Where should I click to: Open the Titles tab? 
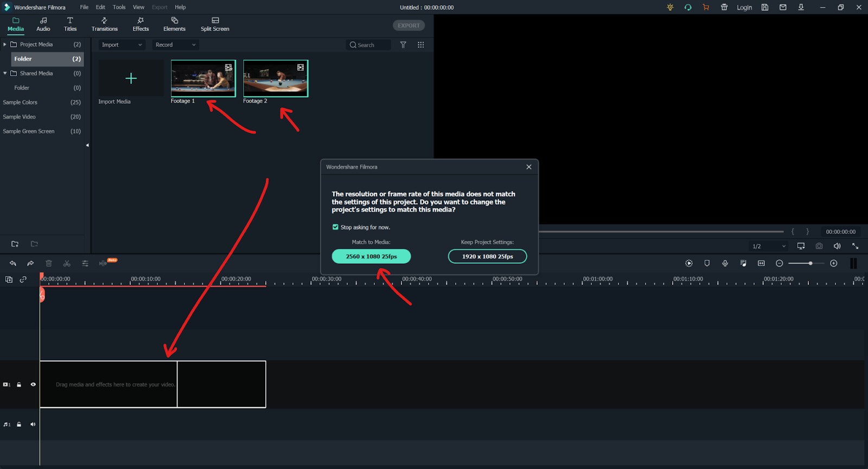[x=70, y=24]
